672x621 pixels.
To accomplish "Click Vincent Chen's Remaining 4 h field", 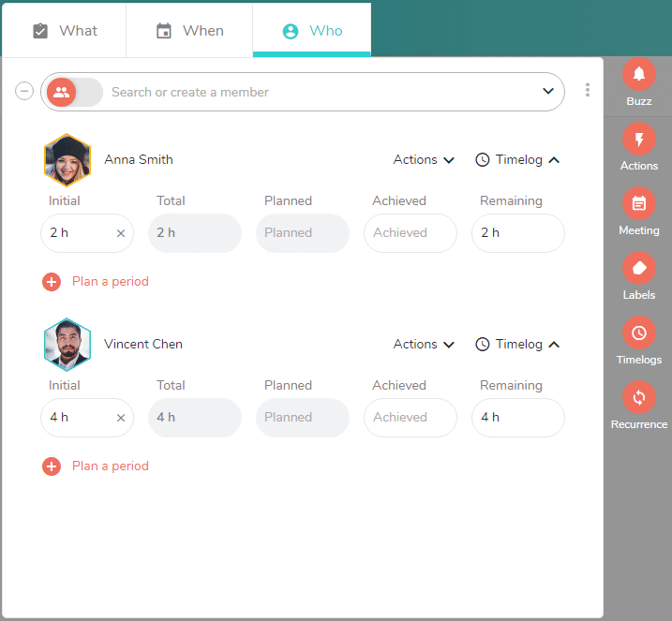I will [518, 418].
